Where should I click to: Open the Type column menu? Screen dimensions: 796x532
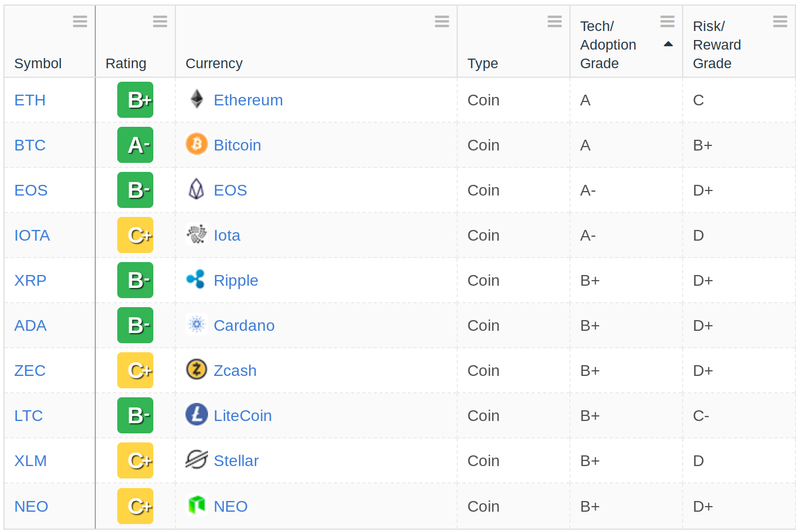point(555,21)
